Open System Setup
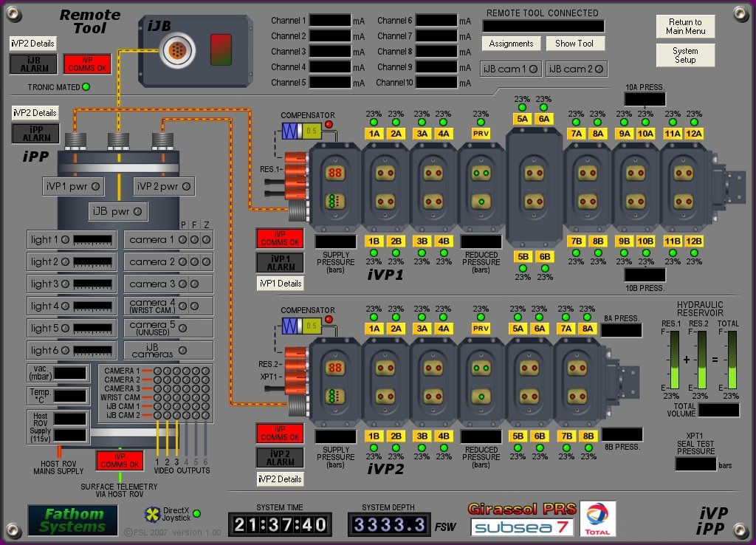 (685, 55)
